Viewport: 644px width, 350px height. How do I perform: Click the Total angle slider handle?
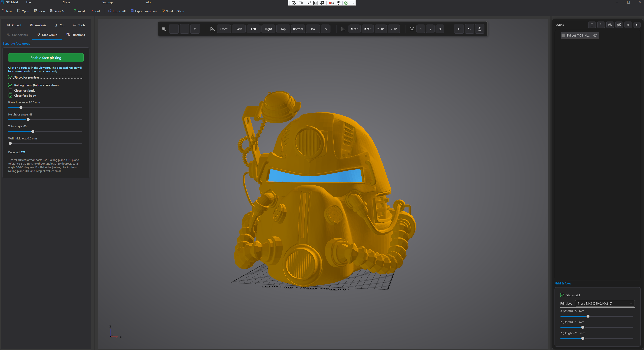coord(33,131)
